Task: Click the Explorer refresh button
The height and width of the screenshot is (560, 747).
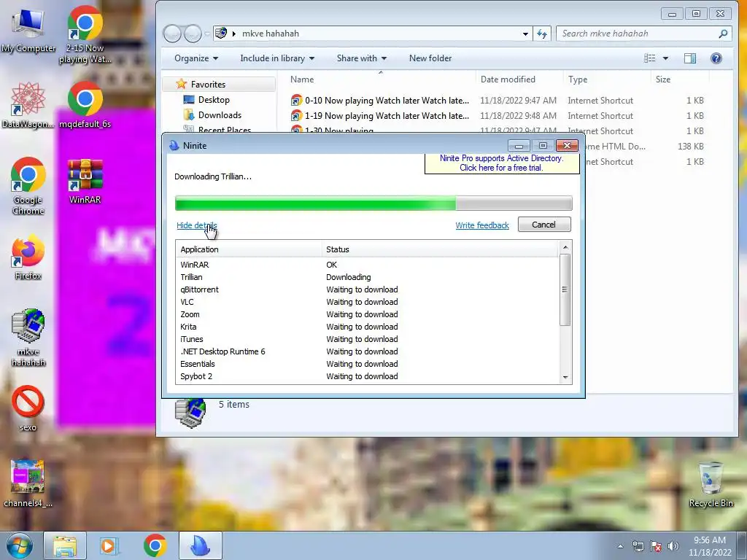Action: coord(542,34)
